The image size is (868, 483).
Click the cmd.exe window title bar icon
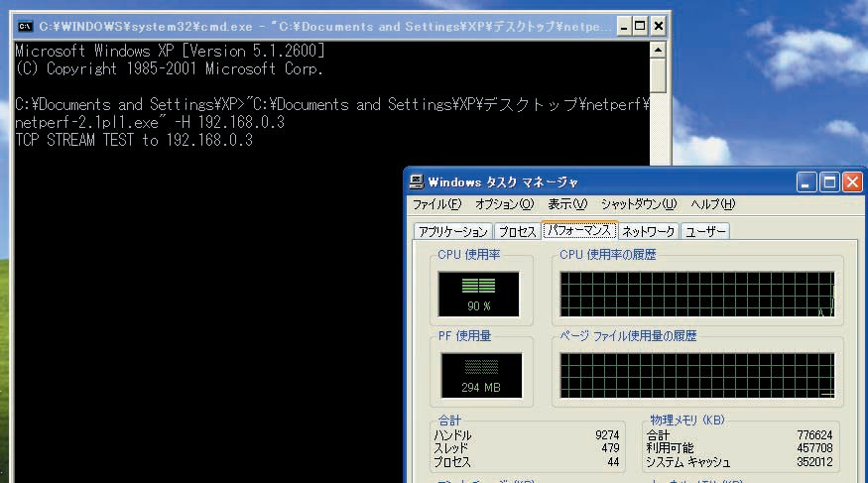coord(26,26)
